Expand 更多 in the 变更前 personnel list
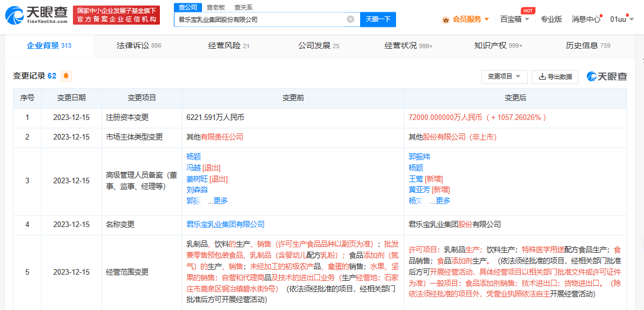644x310 pixels. [x=220, y=201]
